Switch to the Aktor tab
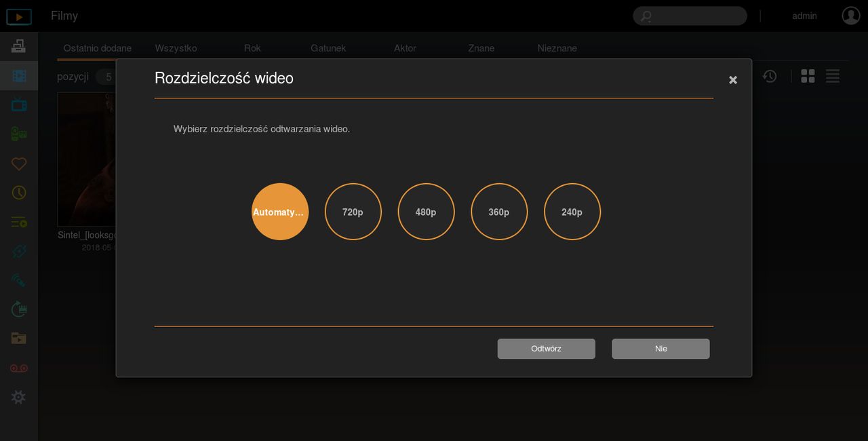Screen dimensions: 868x441 (x=405, y=48)
